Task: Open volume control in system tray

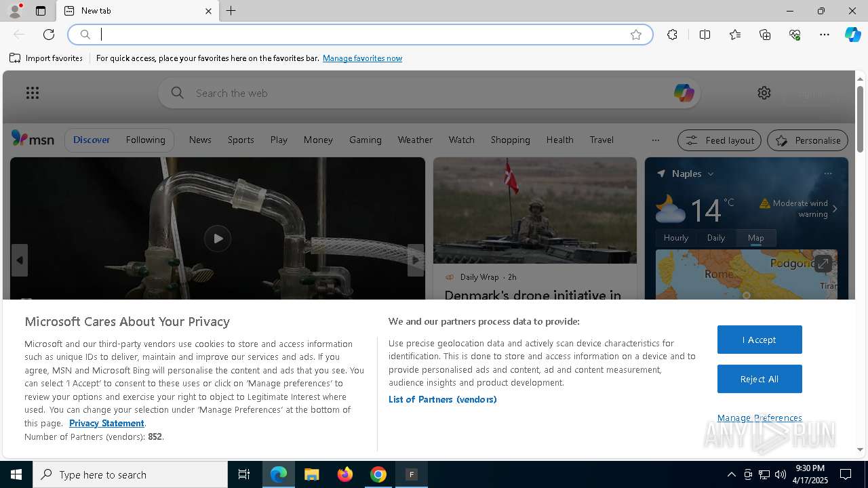Action: 780,474
